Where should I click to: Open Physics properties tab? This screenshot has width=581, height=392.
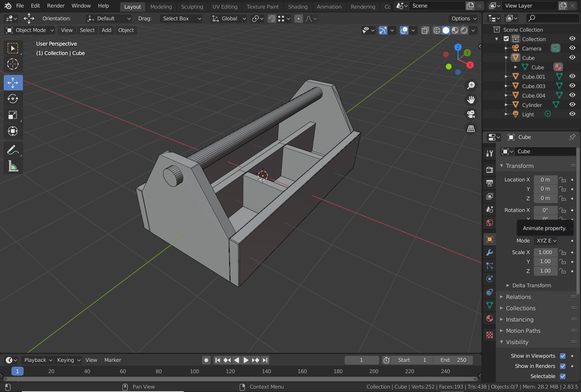click(489, 279)
